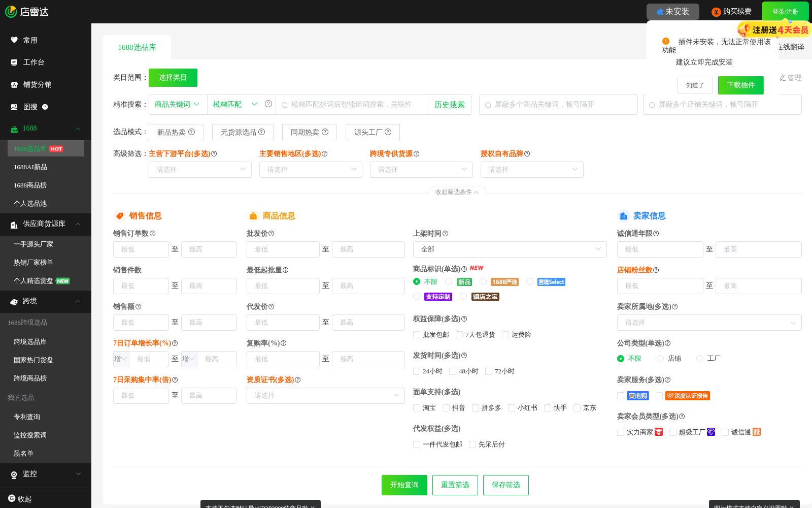Open the 主营下游平台 select dropdown
The image size is (812, 508).
[200, 170]
